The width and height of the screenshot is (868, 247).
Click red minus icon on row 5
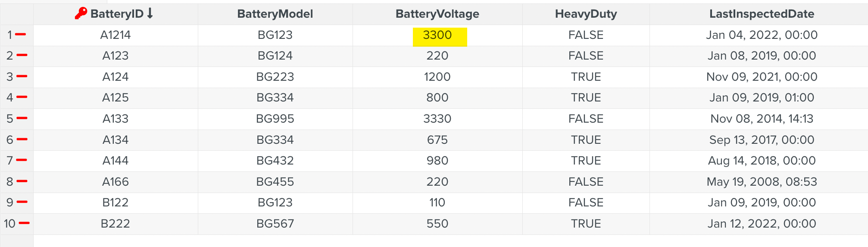click(22, 118)
